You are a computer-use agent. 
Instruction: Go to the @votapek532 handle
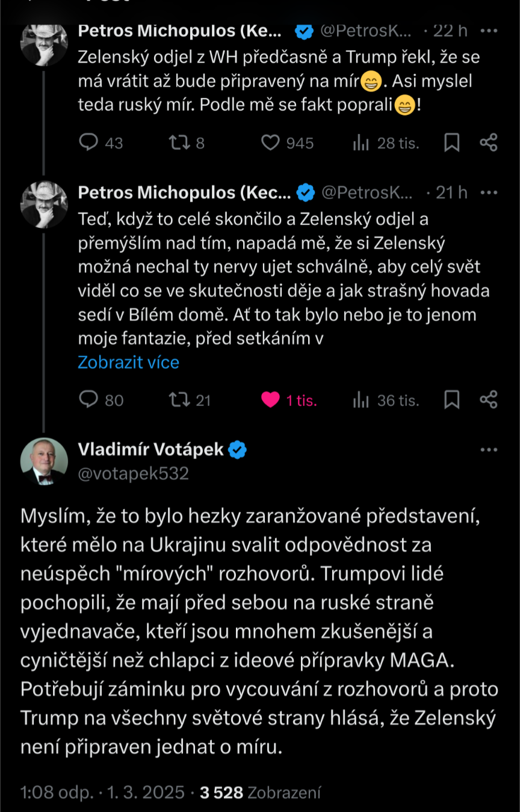pos(133,474)
